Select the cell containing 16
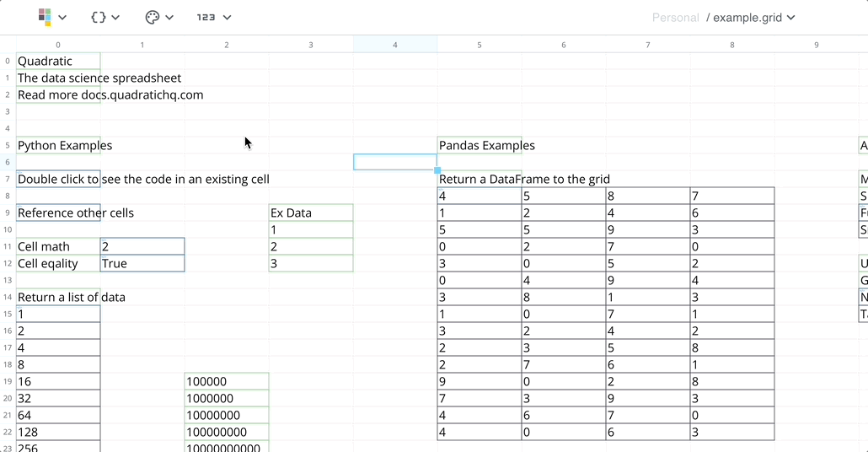This screenshot has height=452, width=868. [58, 381]
